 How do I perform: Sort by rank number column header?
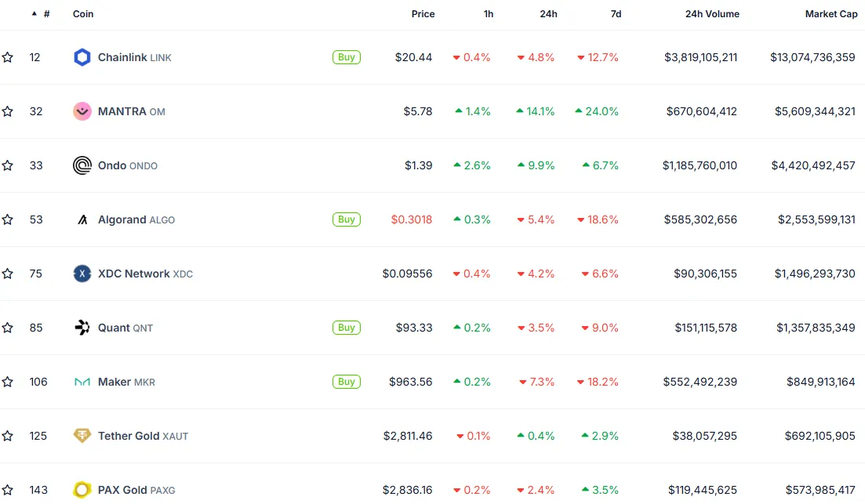[46, 14]
